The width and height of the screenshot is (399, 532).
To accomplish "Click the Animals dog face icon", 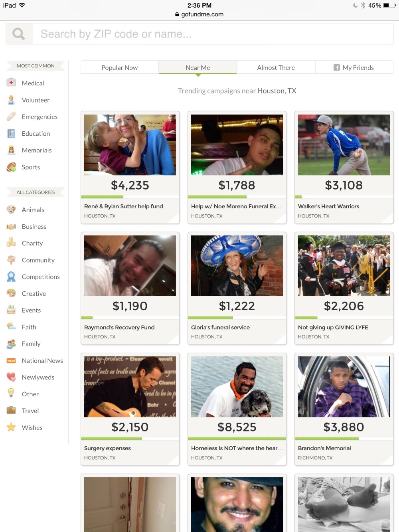I will click(11, 210).
